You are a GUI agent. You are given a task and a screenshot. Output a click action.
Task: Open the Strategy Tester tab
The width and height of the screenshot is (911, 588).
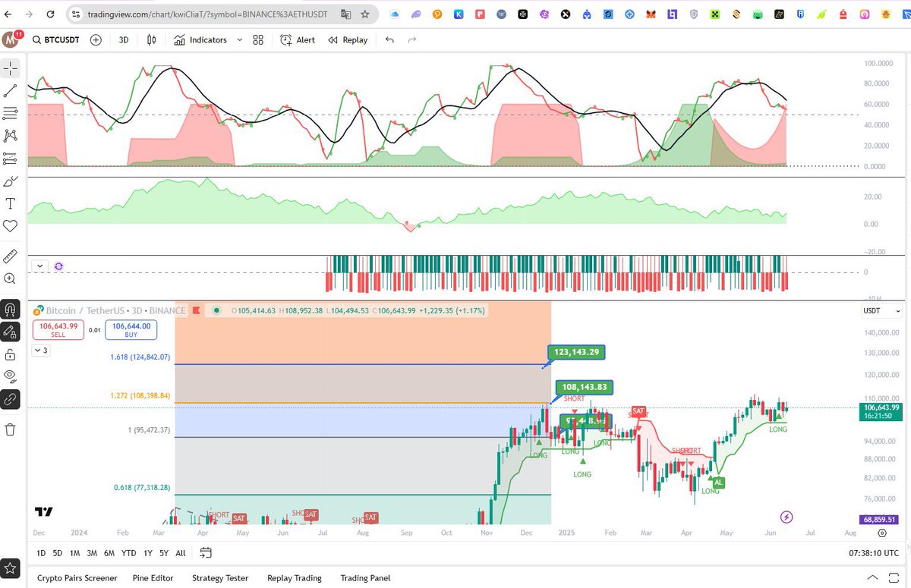point(220,578)
